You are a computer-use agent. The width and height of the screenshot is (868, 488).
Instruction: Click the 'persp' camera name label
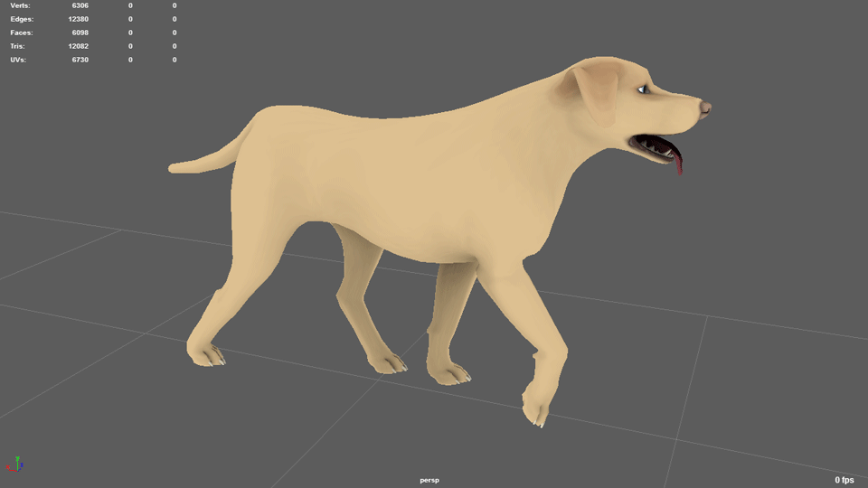click(x=429, y=480)
